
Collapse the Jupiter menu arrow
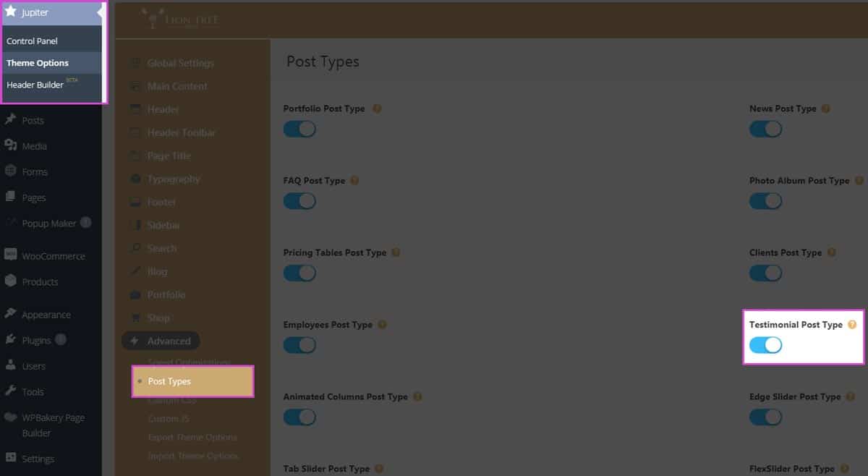point(98,12)
